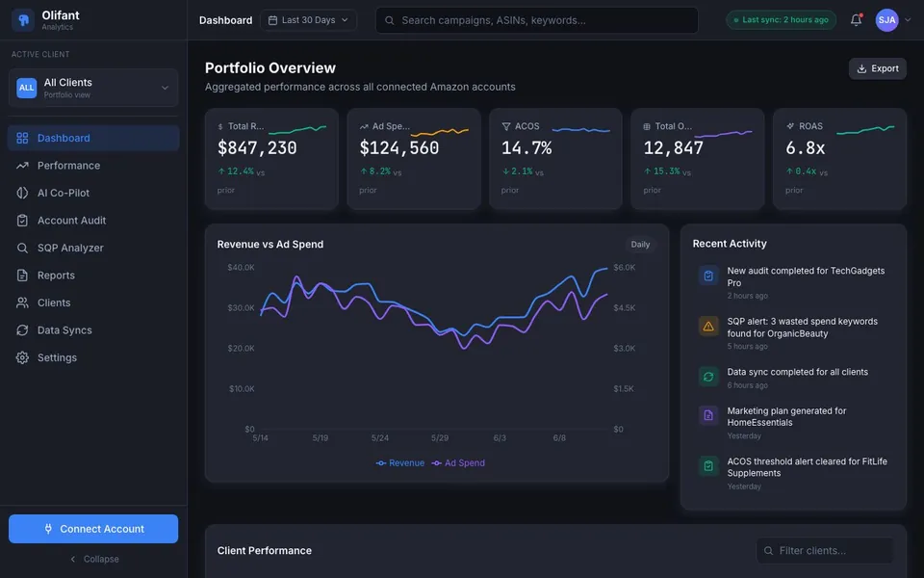924x578 pixels.
Task: Click the Connect Account button
Action: [x=93, y=529]
